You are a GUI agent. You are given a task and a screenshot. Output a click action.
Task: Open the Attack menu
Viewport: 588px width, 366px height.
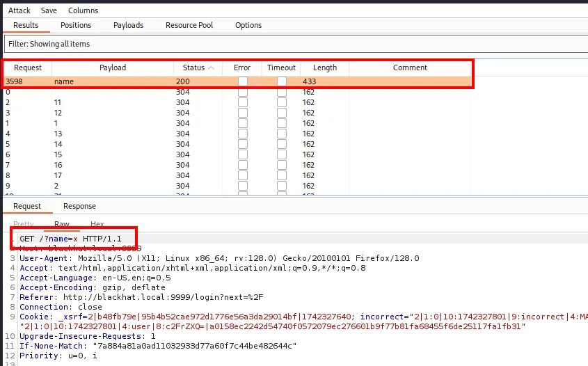[19, 10]
